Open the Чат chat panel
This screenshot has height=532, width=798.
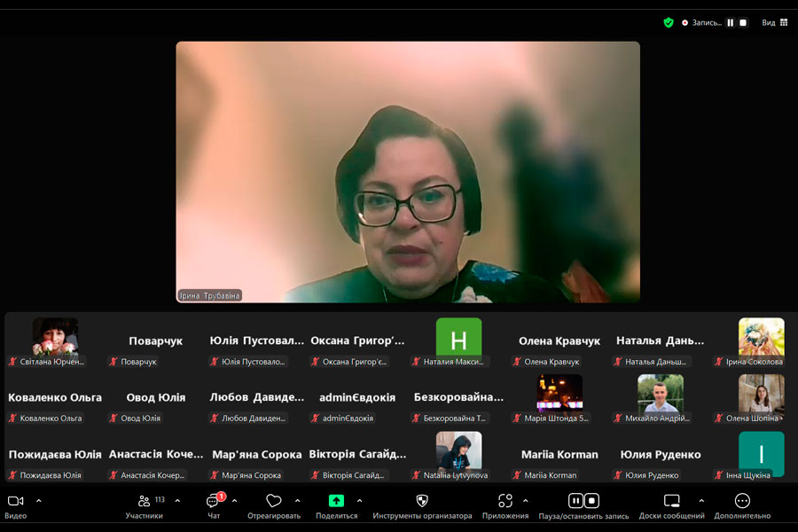(213, 502)
